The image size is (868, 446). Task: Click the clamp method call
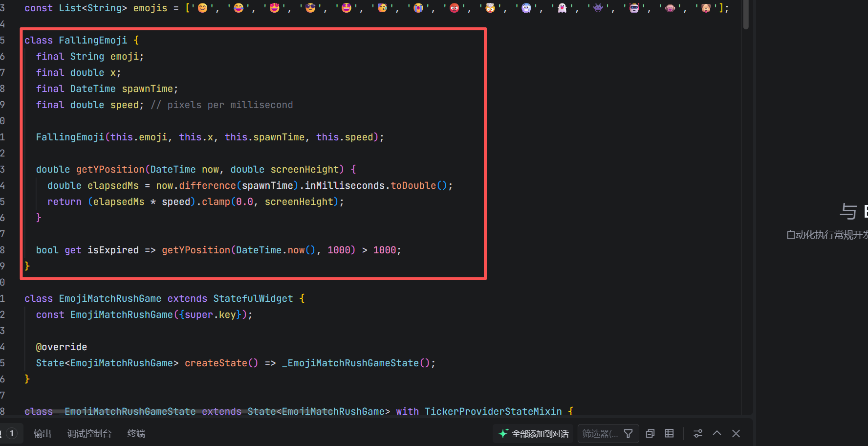tap(216, 201)
